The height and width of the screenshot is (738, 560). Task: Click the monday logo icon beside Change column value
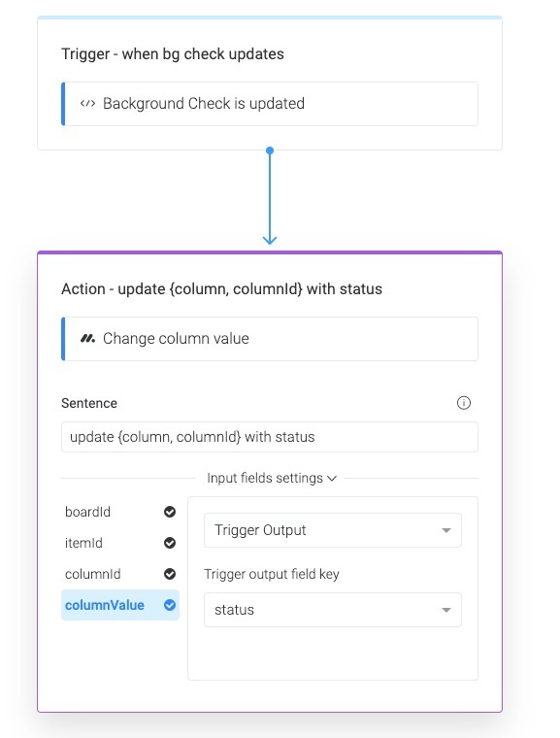(x=87, y=338)
